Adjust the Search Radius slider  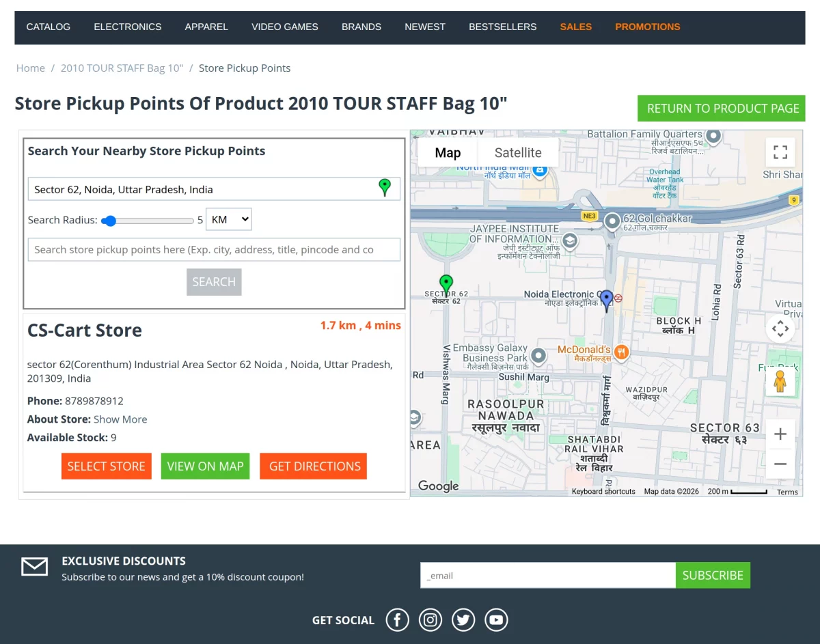148,221
